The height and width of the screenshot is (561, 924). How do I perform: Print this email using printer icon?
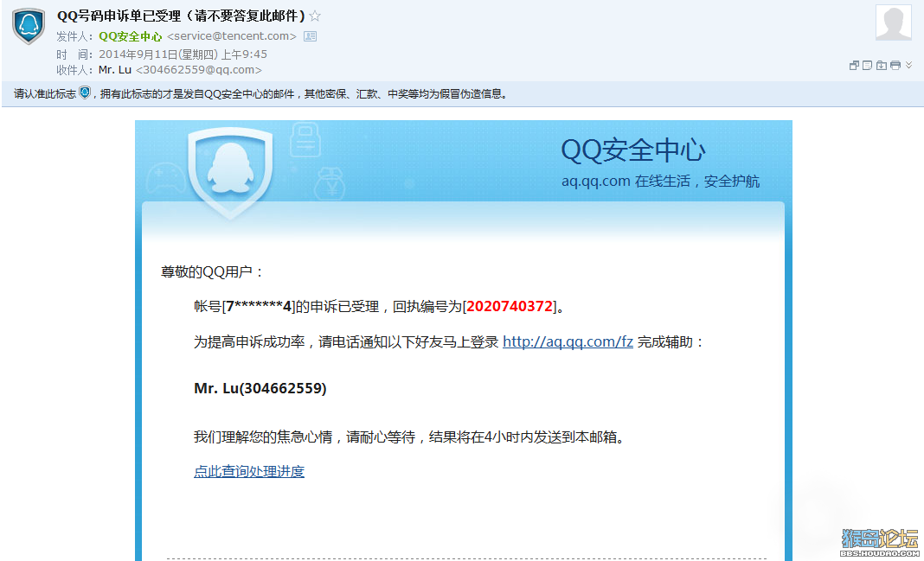click(x=895, y=66)
